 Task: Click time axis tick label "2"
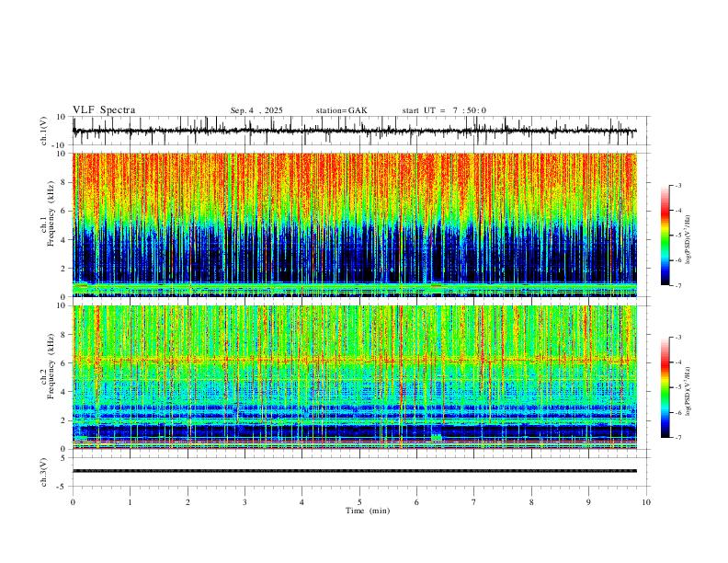point(188,502)
